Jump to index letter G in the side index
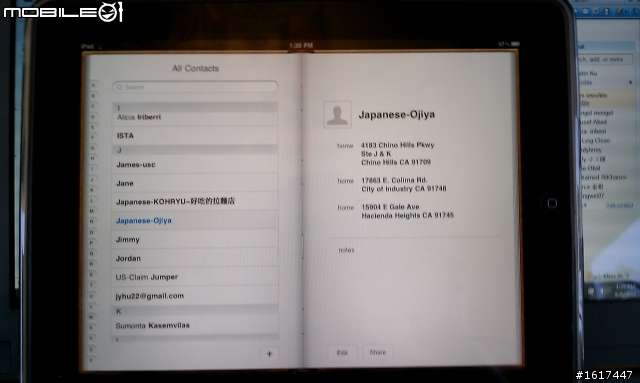 (x=93, y=147)
